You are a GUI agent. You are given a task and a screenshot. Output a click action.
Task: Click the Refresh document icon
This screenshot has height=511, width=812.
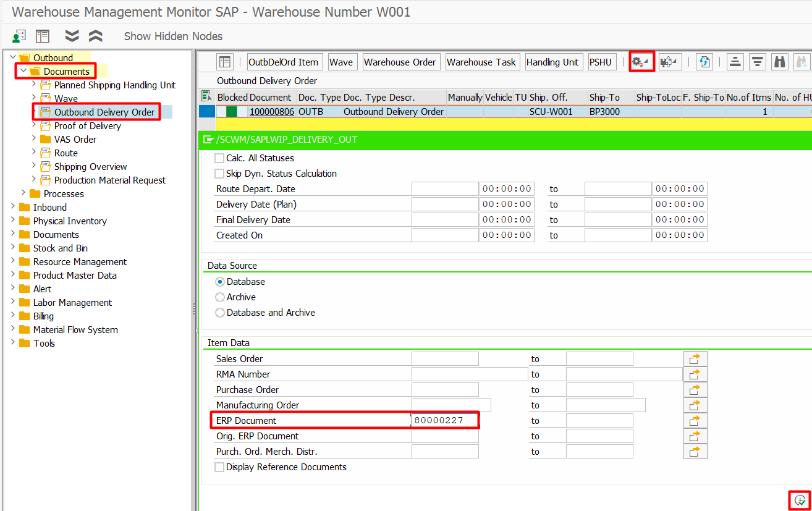click(x=704, y=62)
